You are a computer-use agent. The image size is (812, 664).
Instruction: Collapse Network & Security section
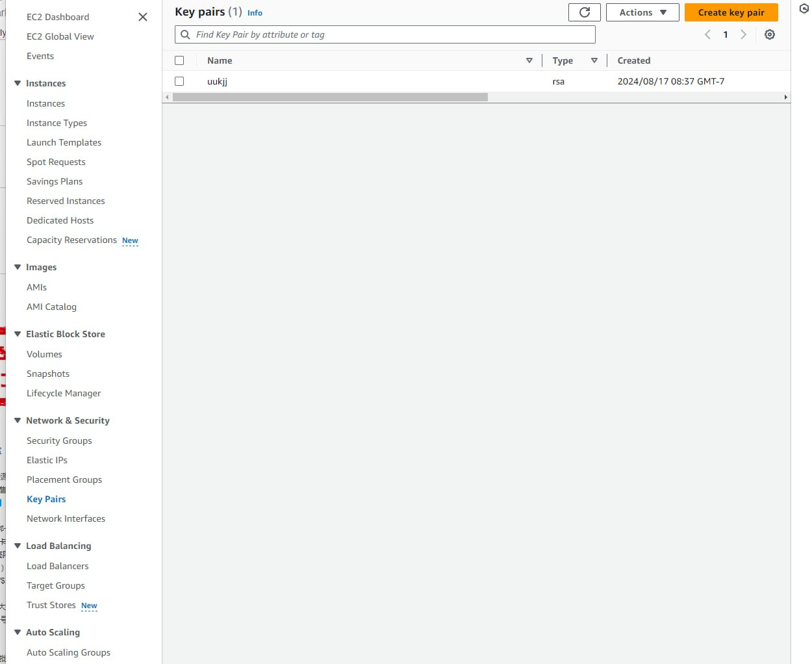click(x=18, y=420)
